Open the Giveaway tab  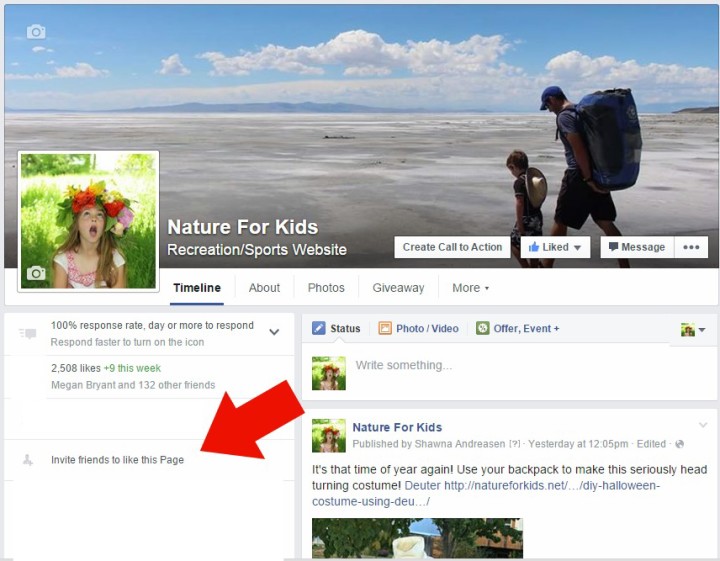pos(398,288)
